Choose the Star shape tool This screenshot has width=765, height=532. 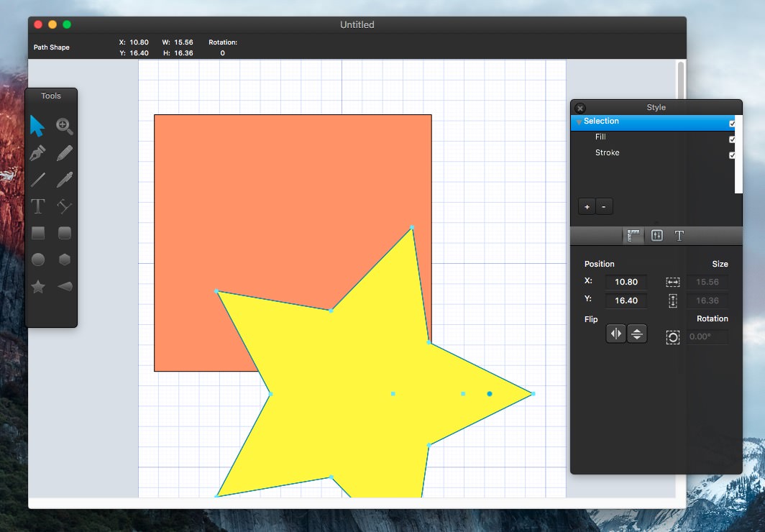38,287
